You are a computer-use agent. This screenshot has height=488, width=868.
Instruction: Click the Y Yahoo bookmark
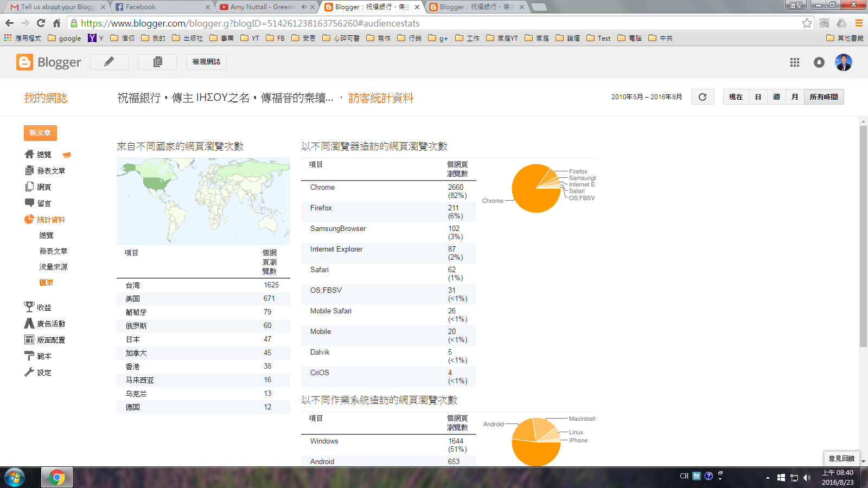tap(95, 38)
